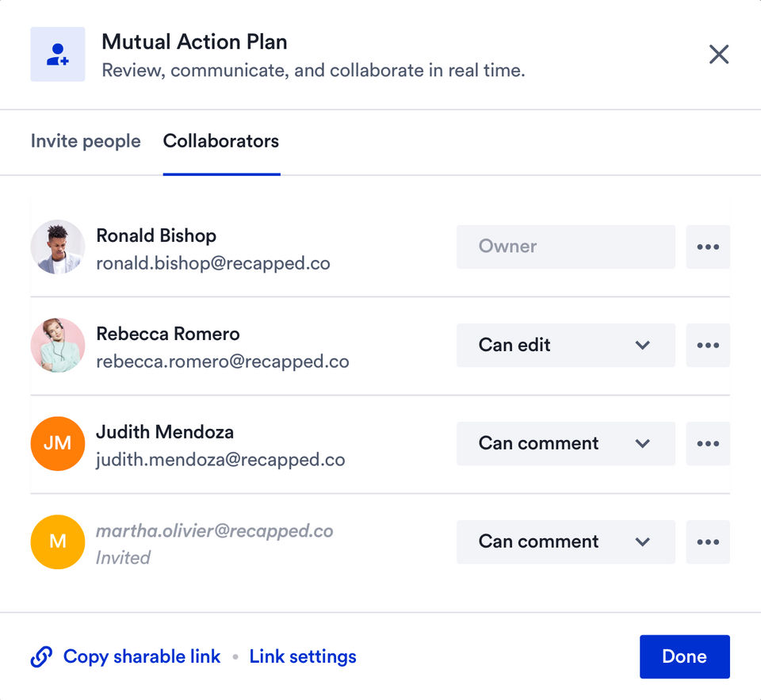Click Ronald Bishop's profile photo
Viewport: 761px width, 700px height.
point(58,247)
